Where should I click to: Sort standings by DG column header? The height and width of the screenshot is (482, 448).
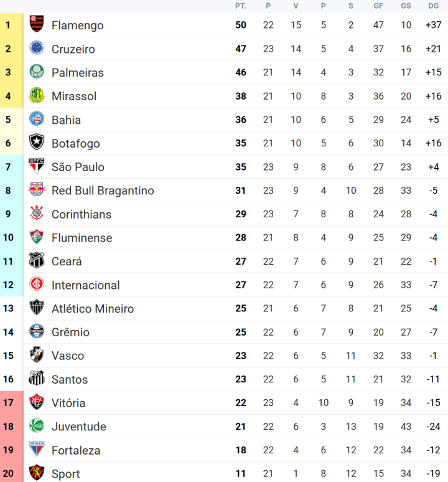point(434,6)
